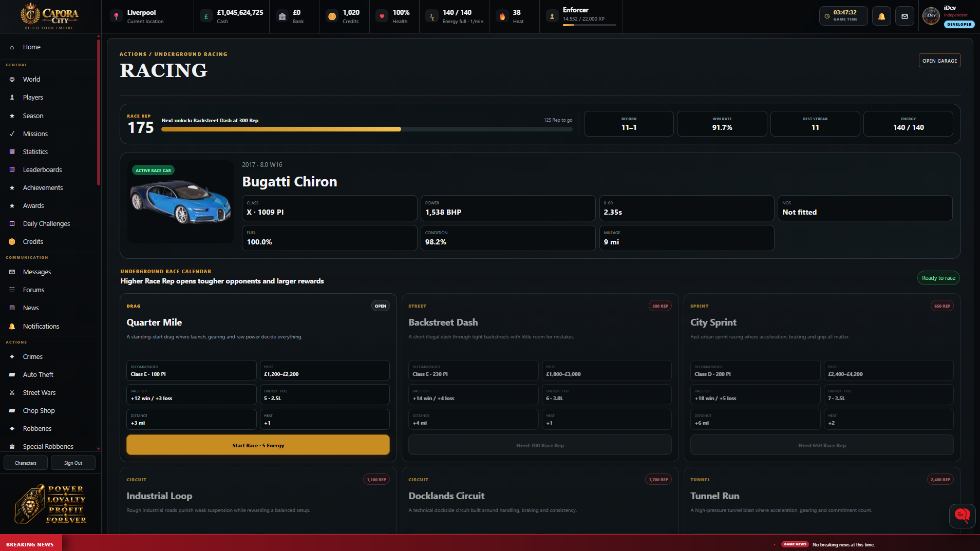Click the Capora City logo
This screenshot has height=551, width=980.
tap(50, 16)
